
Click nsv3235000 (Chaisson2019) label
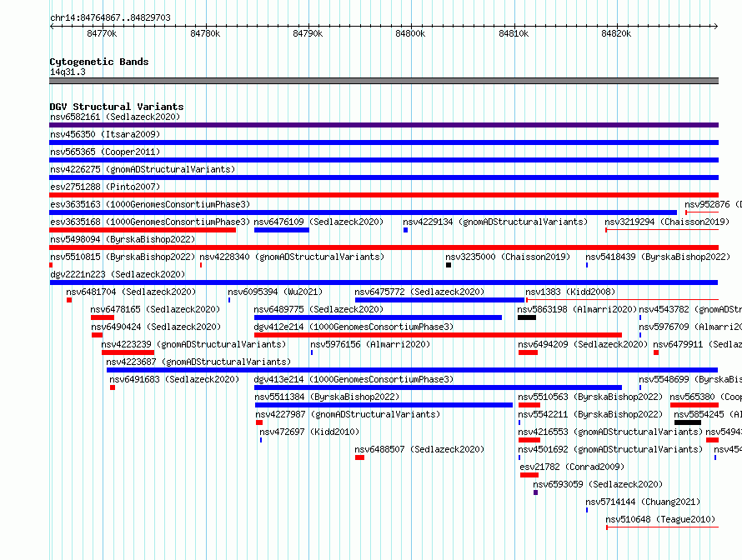[508, 257]
